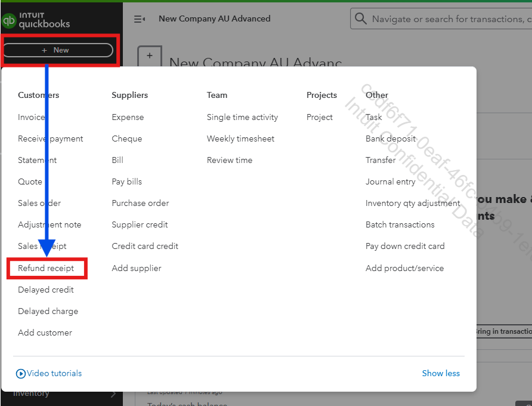Select Transfer option

pyautogui.click(x=381, y=160)
